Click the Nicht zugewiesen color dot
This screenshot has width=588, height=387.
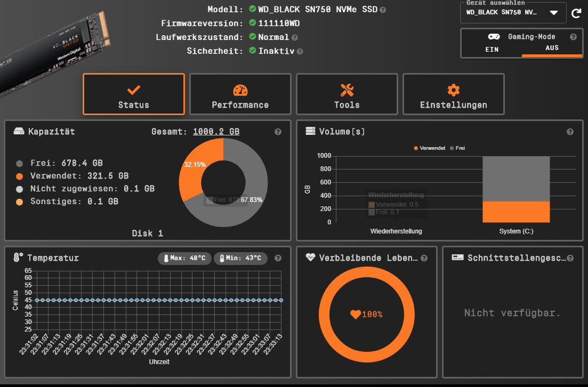coord(20,189)
